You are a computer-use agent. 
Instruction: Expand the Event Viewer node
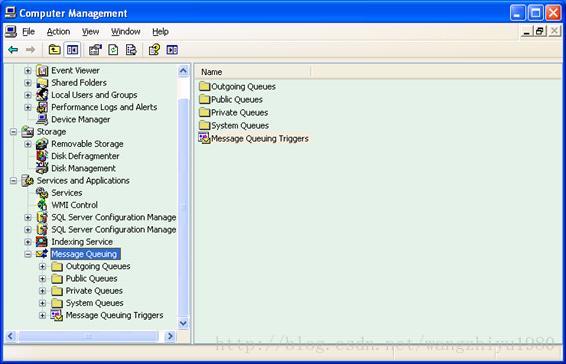point(27,70)
